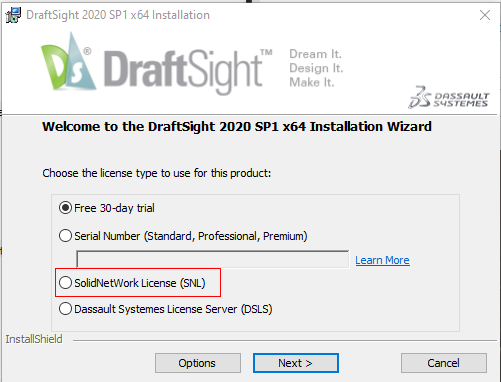Cancel the installation
This screenshot has width=501, height=382.
(444, 363)
